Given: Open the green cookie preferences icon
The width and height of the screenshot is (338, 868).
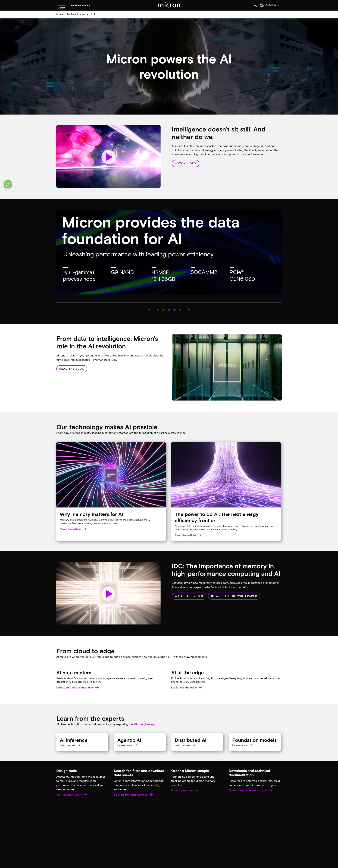Looking at the screenshot, I should coord(8,184).
